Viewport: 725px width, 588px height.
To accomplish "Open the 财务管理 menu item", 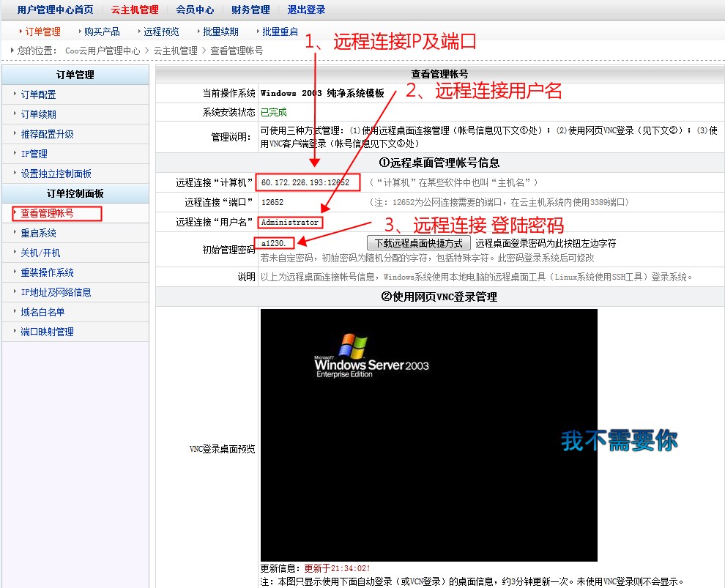I will (x=250, y=10).
